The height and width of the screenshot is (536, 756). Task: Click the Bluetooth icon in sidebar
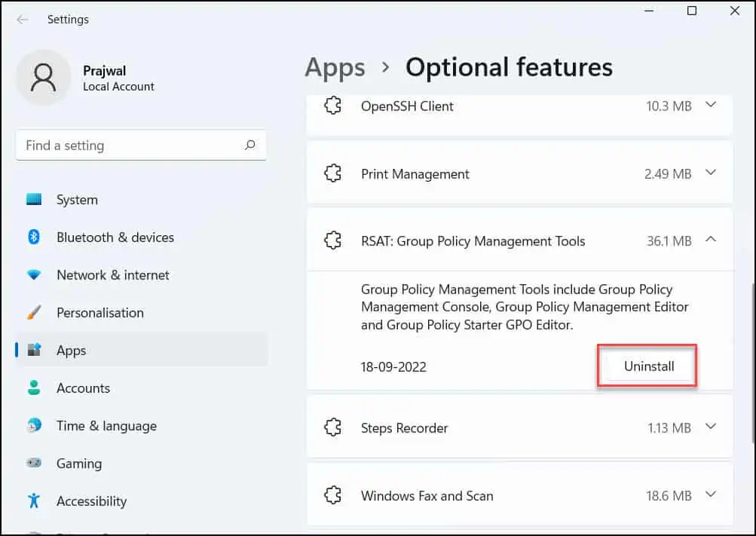[34, 237]
